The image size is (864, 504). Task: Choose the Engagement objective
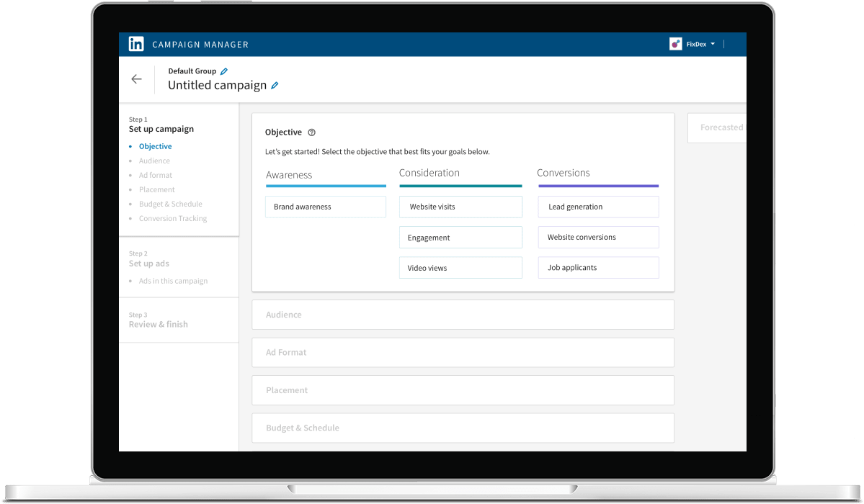coord(460,238)
